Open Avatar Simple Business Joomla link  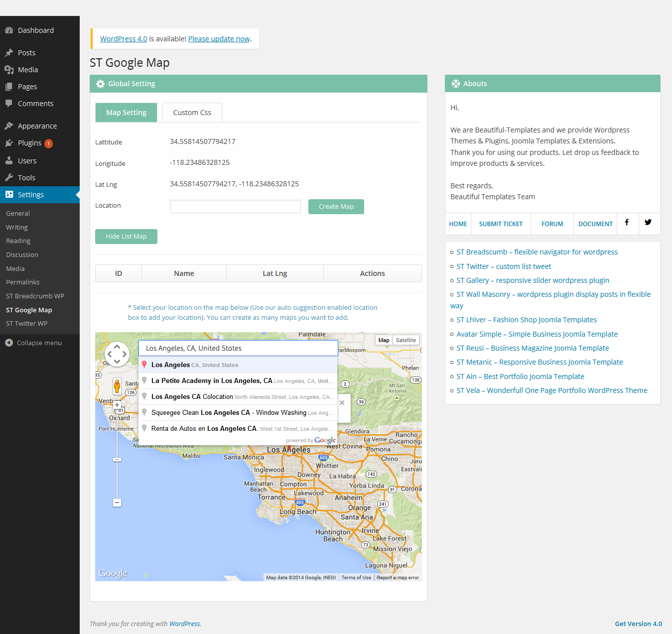pos(537,334)
